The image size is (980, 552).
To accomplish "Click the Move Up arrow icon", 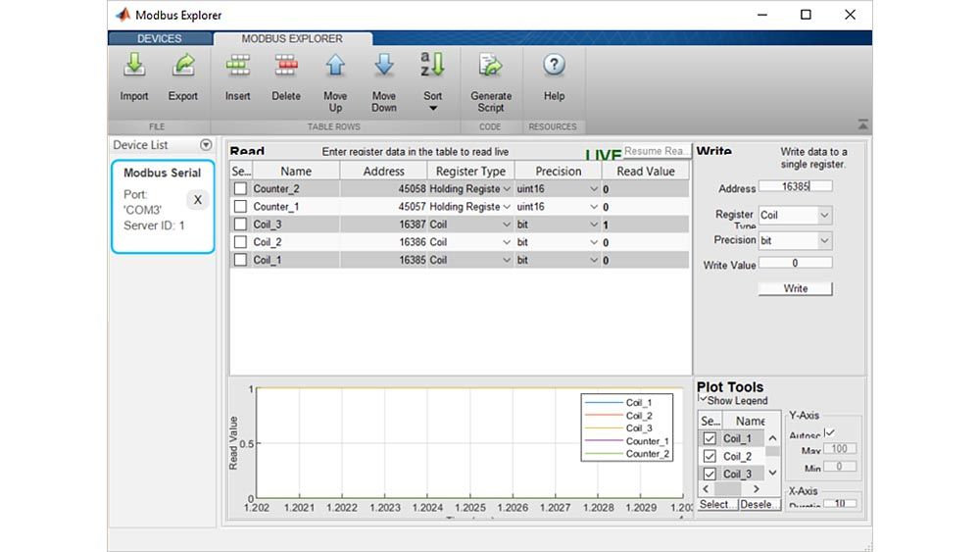I will pyautogui.click(x=335, y=67).
